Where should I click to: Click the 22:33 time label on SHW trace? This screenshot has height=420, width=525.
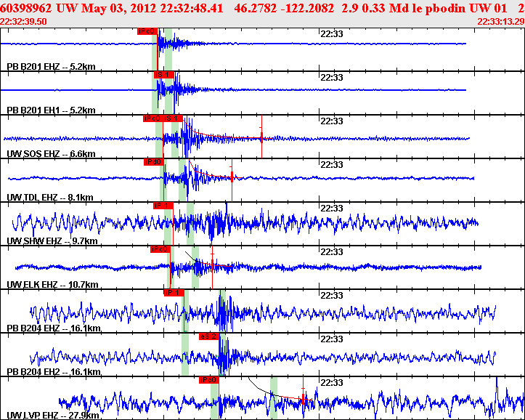[331, 209]
